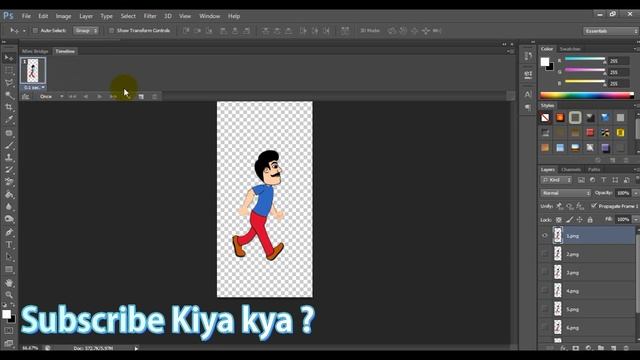Click the Photoshop Ps logo
This screenshot has width=640, height=360.
(x=8, y=16)
